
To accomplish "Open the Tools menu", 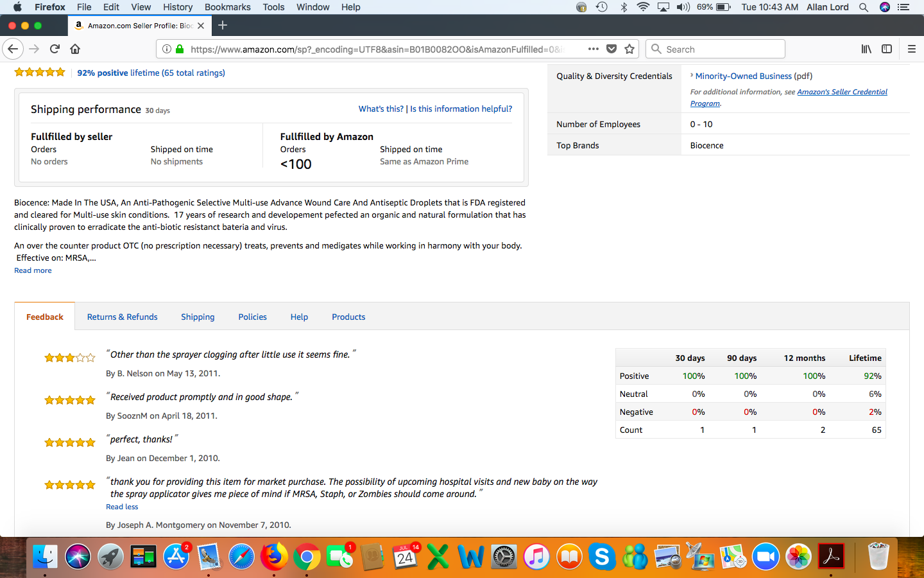I will [x=273, y=7].
